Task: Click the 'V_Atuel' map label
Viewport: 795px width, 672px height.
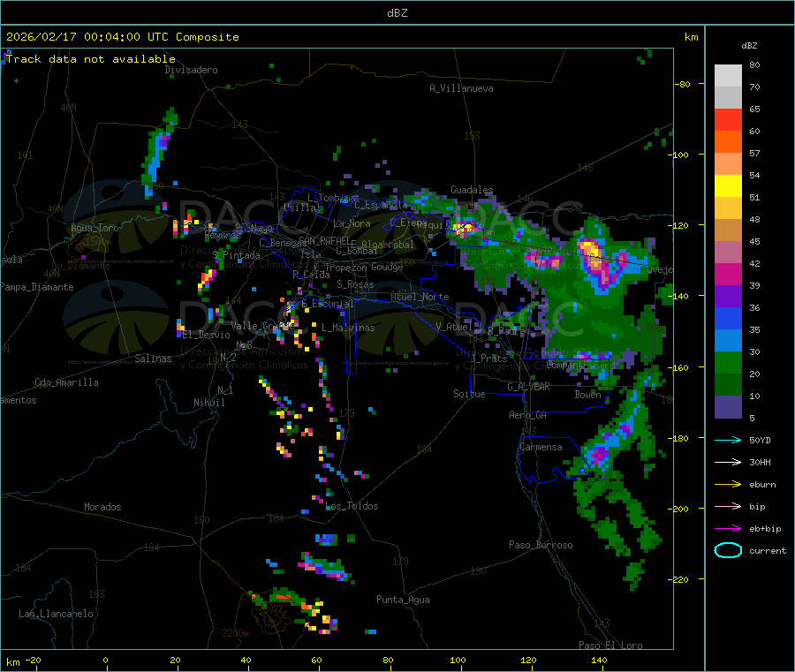Action: (454, 327)
